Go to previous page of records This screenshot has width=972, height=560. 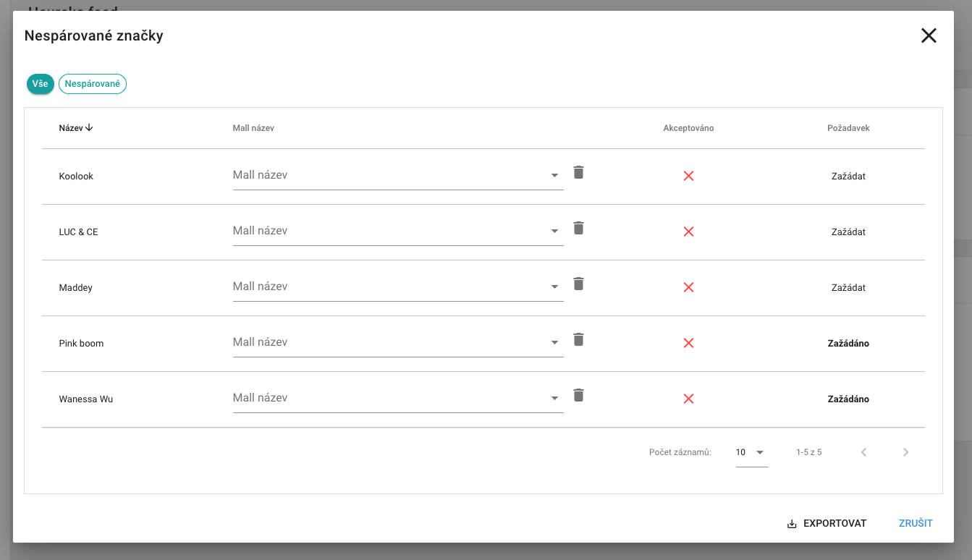tap(863, 452)
